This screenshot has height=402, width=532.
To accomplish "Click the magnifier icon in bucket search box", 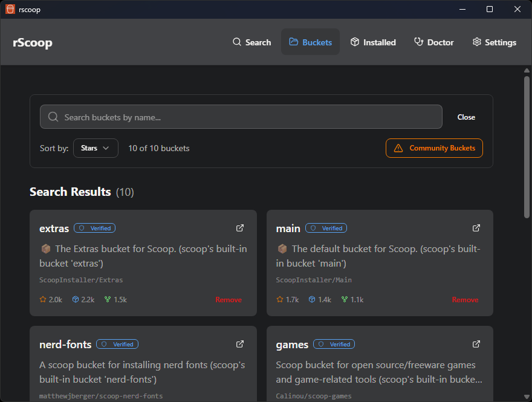I will coord(53,117).
